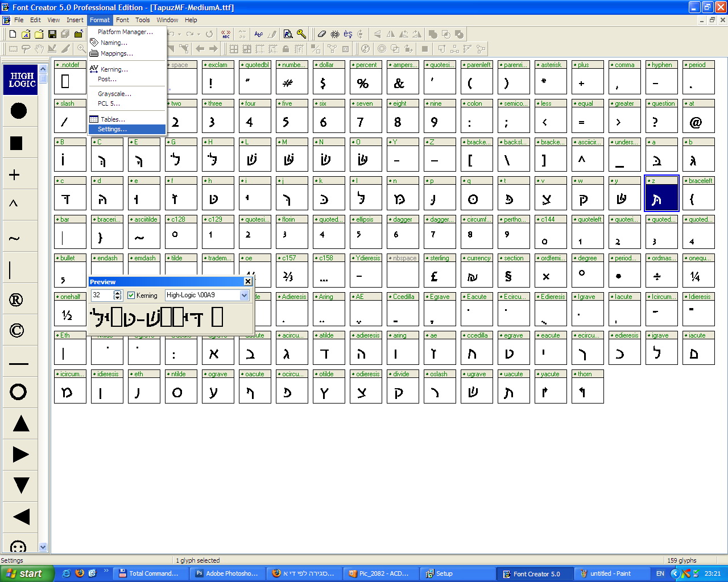Click the Abc test font icon
The image size is (728, 582).
click(x=259, y=34)
